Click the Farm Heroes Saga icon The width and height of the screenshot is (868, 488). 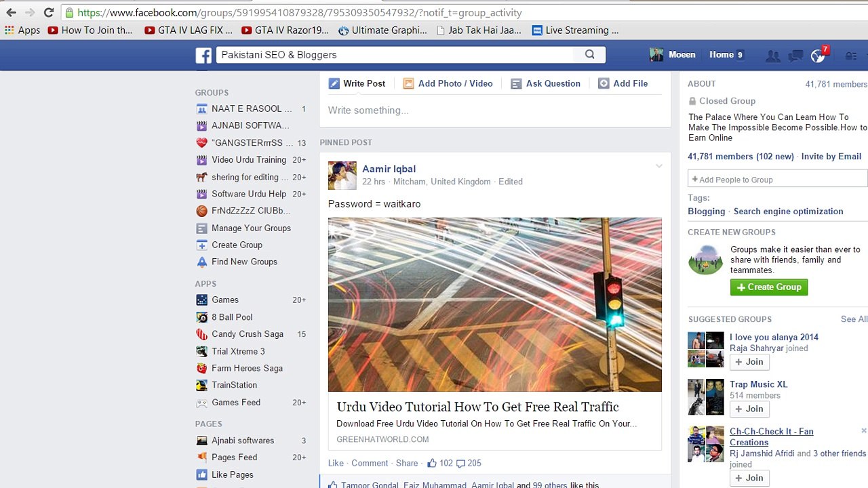pyautogui.click(x=201, y=368)
